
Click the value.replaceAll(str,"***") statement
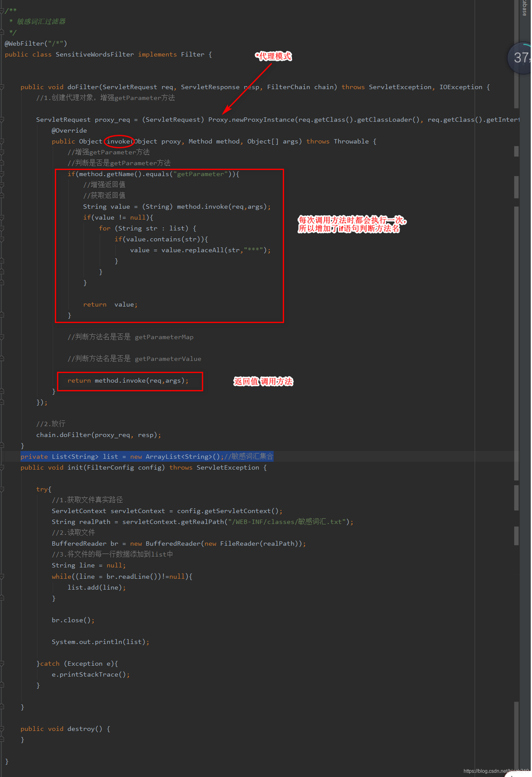200,250
